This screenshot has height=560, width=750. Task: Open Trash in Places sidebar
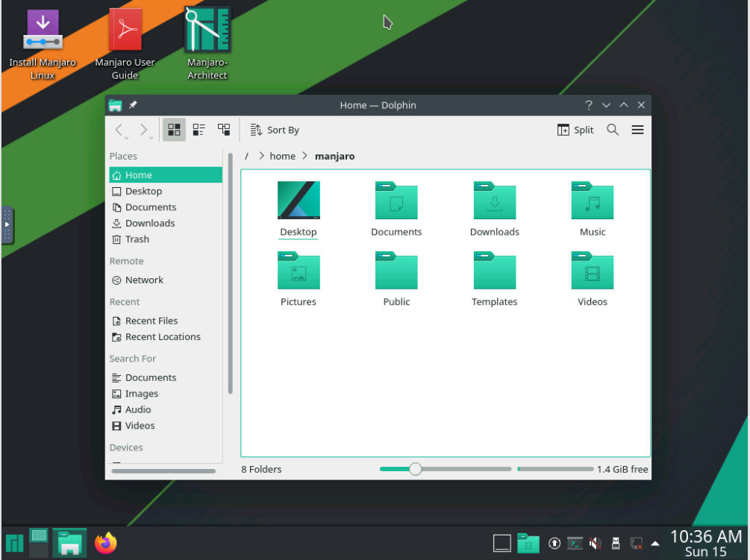click(166, 239)
